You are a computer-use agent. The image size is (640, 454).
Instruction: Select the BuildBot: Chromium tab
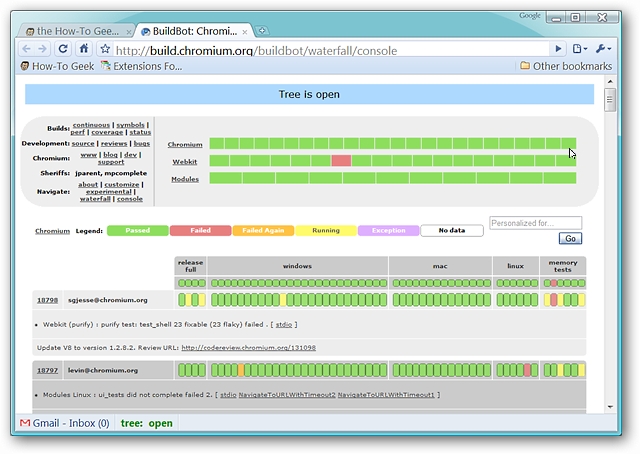click(x=194, y=31)
